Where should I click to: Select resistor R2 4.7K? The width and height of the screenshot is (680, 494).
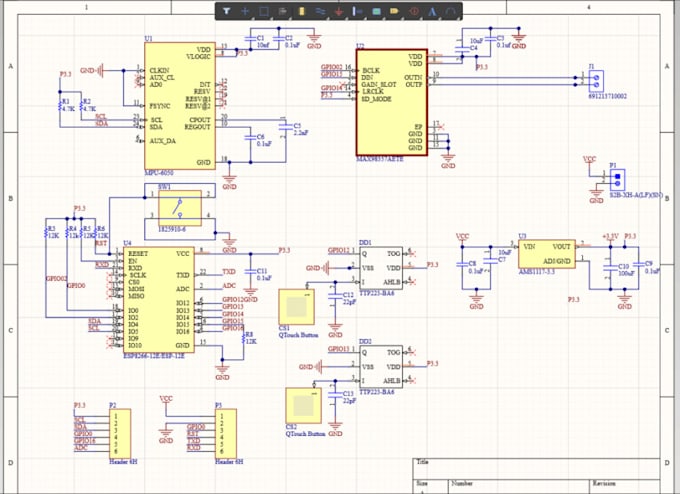point(82,106)
